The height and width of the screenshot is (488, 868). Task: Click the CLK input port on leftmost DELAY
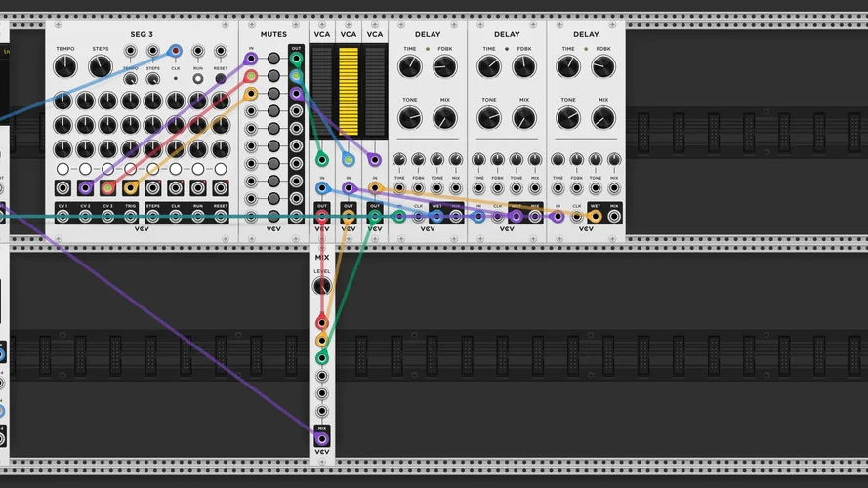(418, 217)
